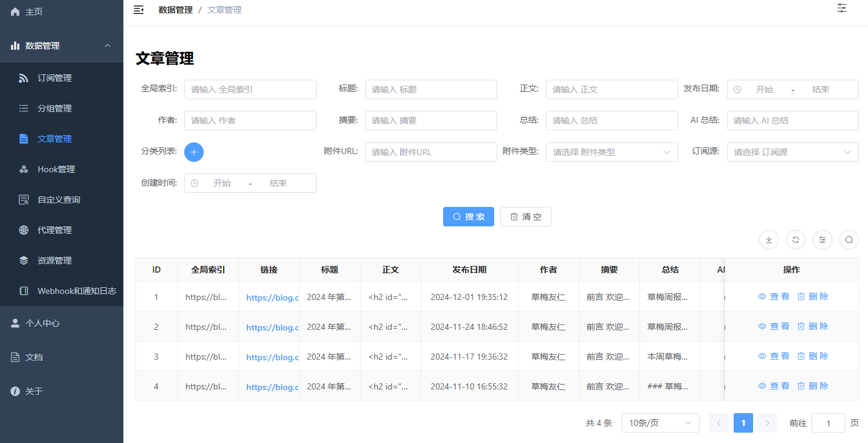Click the next page arrow
Image resolution: width=868 pixels, height=443 pixels.
(x=768, y=423)
